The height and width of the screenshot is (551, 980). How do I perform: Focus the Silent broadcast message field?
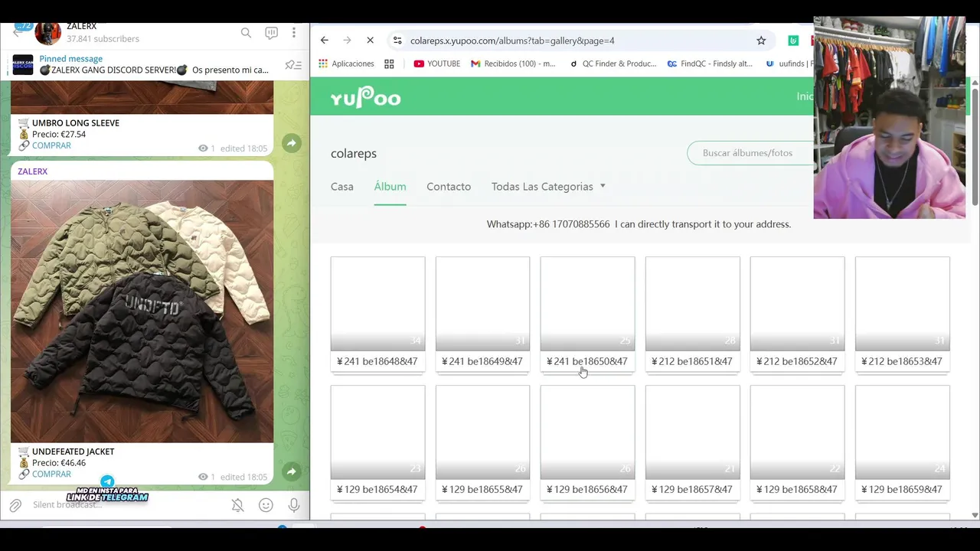pos(126,505)
